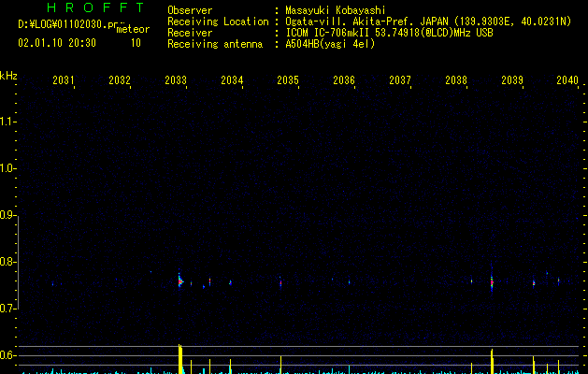This screenshot has width=588, height=374.
Task: Click time marker 2035
Action: click(288, 80)
